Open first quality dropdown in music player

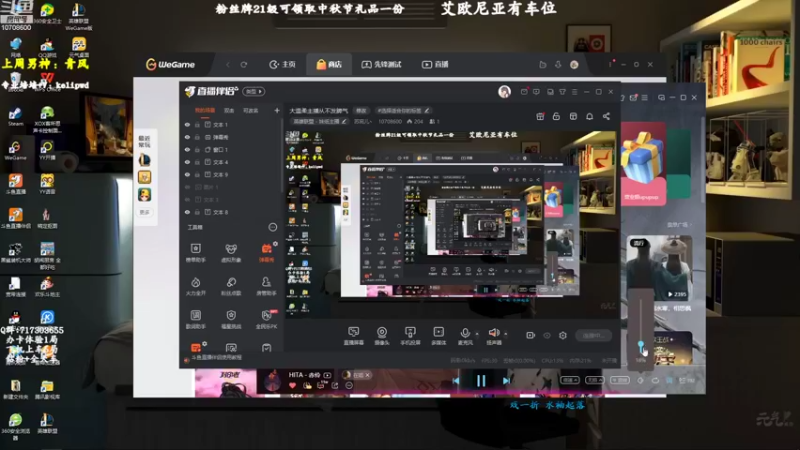click(570, 380)
